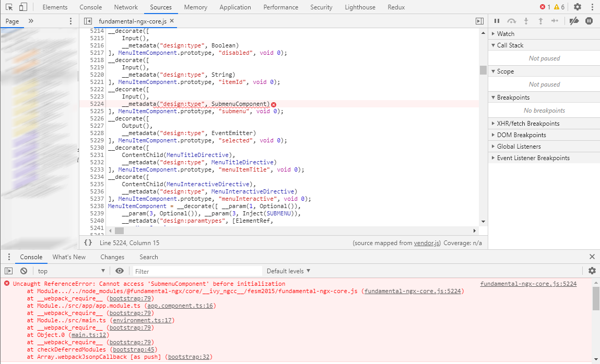Show the console sidebar icon
Viewport: 600px width, 364px height.
[x=9, y=271]
